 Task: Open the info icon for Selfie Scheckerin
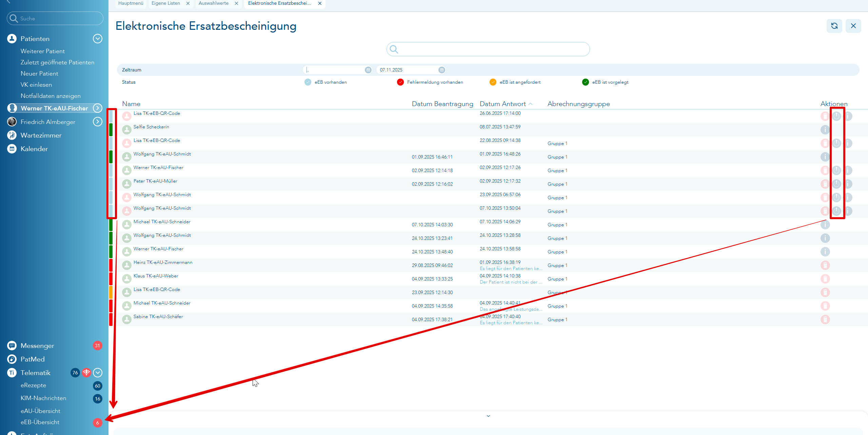(825, 130)
